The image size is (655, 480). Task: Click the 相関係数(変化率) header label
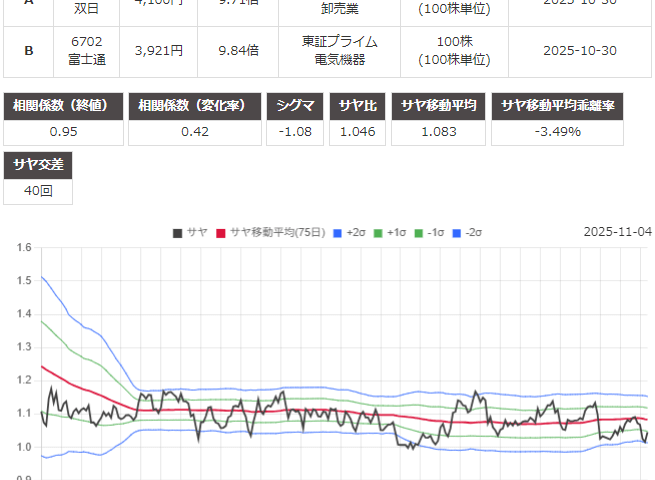click(194, 106)
